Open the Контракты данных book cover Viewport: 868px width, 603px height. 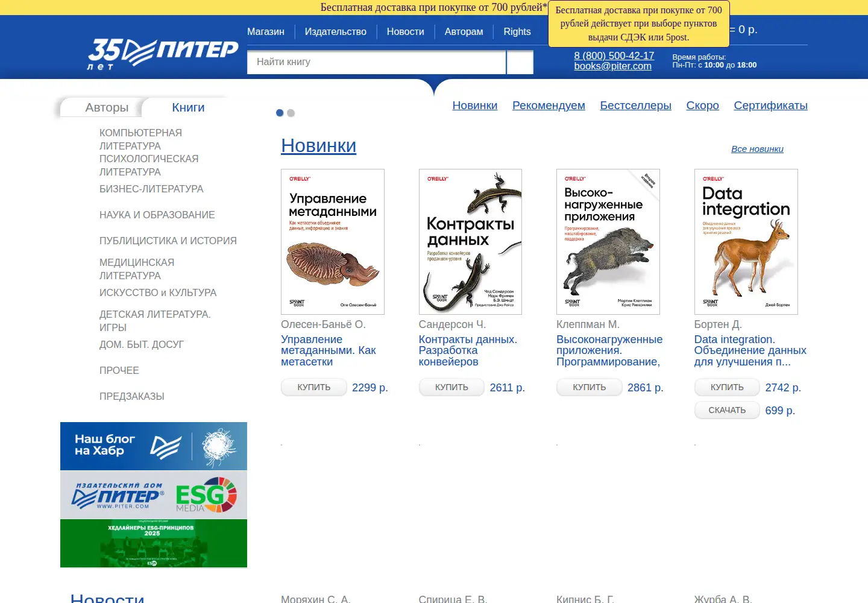point(470,242)
